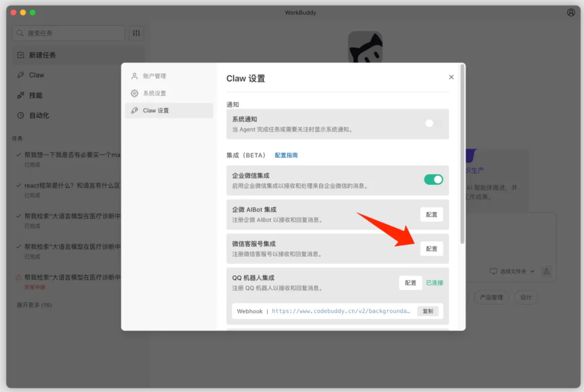This screenshot has height=392, width=584.
Task: Start a new task via 新建任务
Action: (78, 55)
